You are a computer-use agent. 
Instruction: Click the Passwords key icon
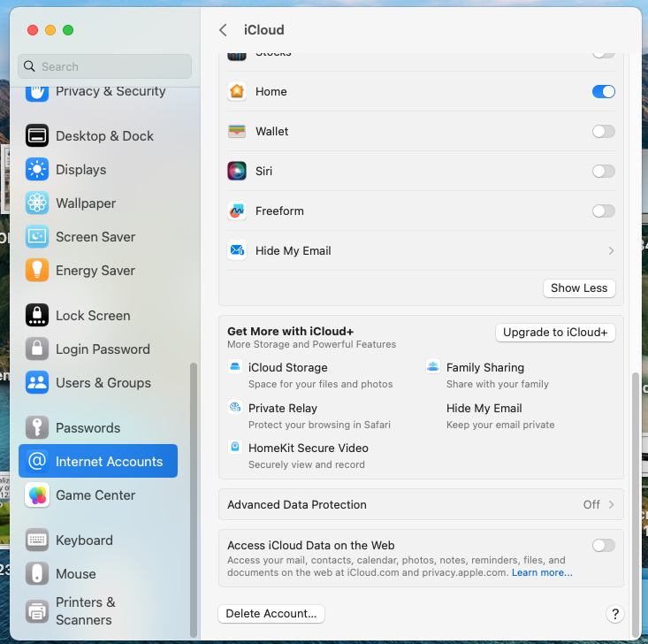(x=37, y=427)
